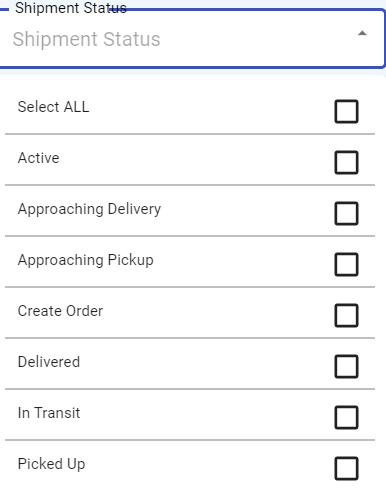Check the Select ALL checkbox
Viewport: 386px width, 502px height.
click(x=346, y=111)
